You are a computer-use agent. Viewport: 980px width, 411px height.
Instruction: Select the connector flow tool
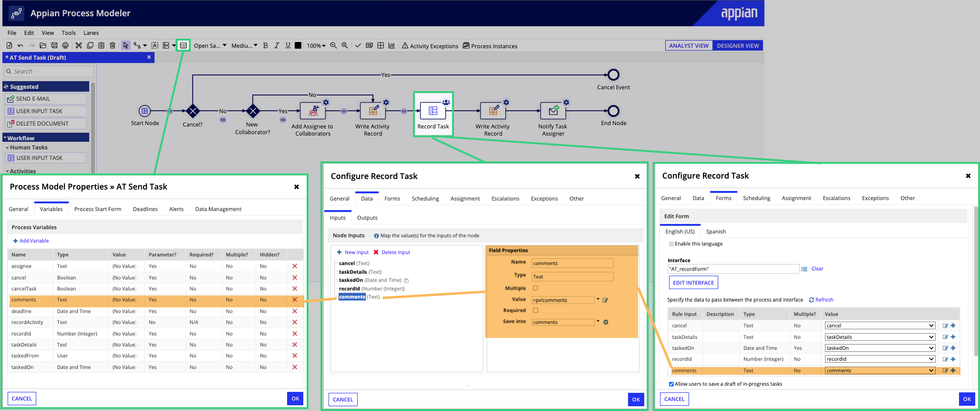(x=137, y=45)
